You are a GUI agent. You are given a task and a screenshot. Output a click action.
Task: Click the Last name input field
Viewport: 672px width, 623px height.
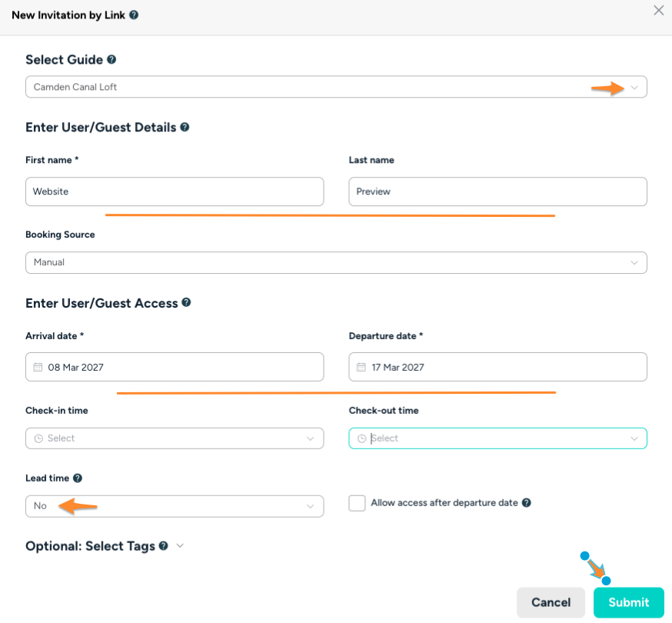click(x=497, y=192)
